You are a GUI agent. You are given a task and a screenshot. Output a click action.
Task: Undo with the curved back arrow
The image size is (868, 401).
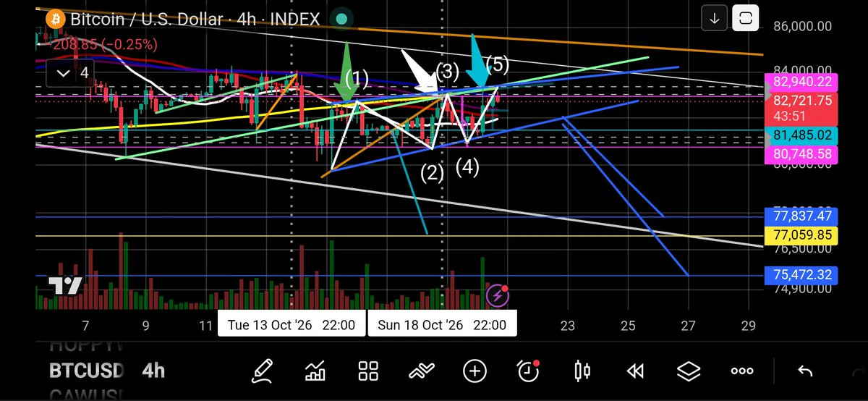tap(804, 371)
